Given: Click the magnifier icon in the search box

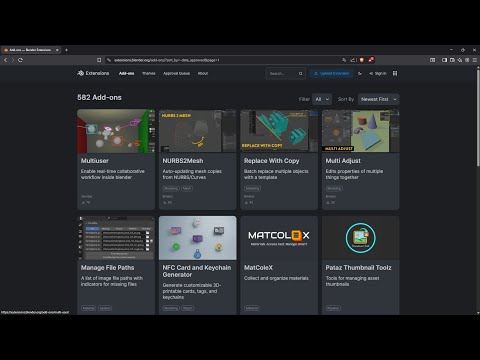Looking at the screenshot, I should (x=300, y=73).
